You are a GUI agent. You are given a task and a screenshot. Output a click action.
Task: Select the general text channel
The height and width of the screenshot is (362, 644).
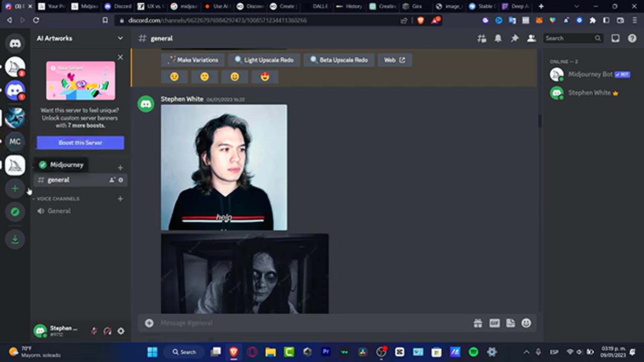tap(80, 180)
